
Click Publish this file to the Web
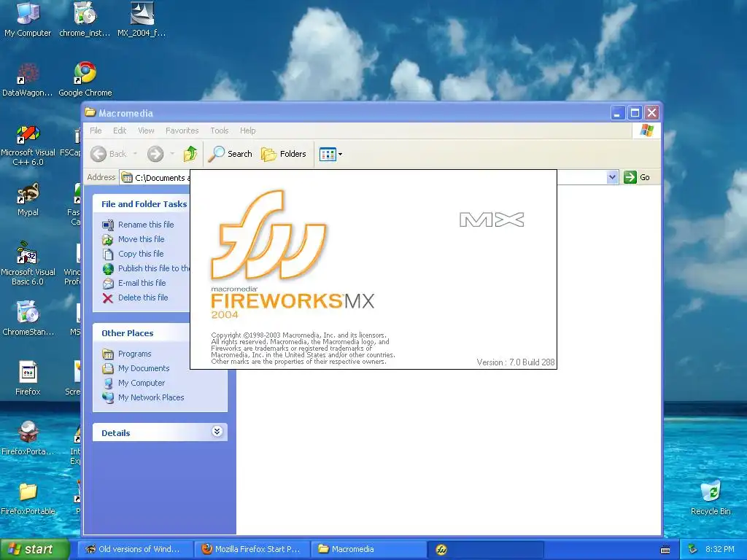pyautogui.click(x=146, y=268)
